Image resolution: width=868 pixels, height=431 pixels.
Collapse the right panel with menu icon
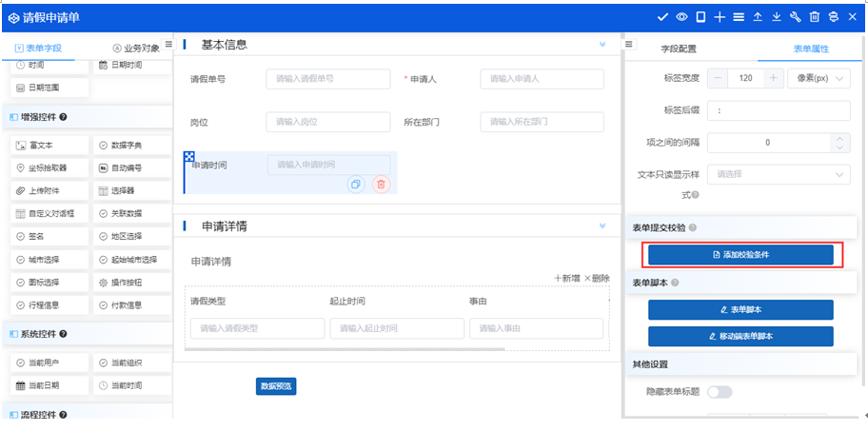pyautogui.click(x=628, y=44)
